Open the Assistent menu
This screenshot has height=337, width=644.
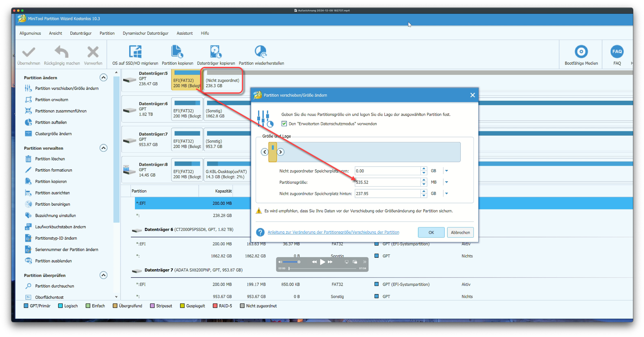click(185, 33)
